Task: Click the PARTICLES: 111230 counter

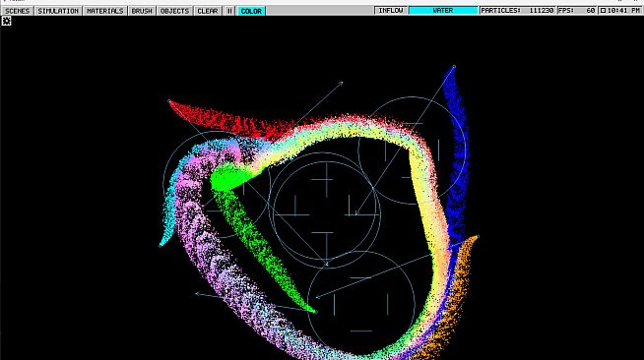Action: pos(517,10)
